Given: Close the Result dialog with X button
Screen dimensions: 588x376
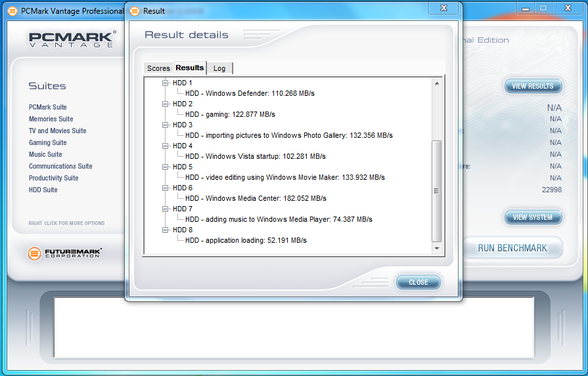Looking at the screenshot, I should [443, 9].
